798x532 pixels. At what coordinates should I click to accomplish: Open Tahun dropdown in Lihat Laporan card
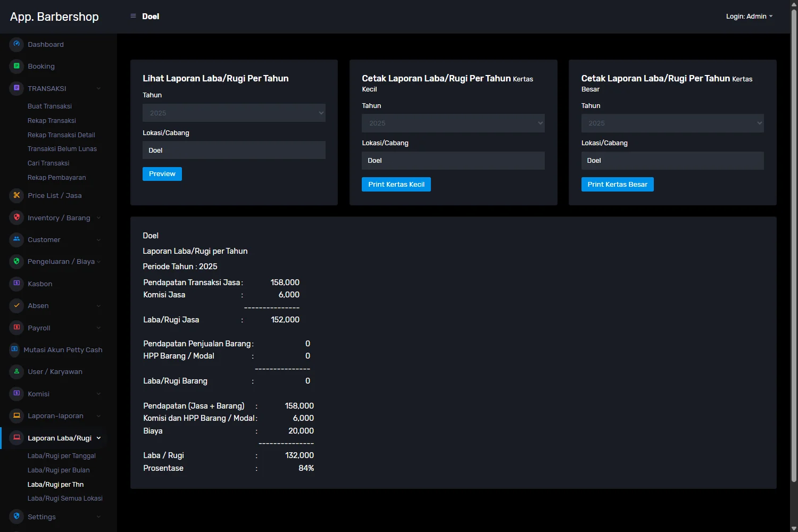[234, 113]
